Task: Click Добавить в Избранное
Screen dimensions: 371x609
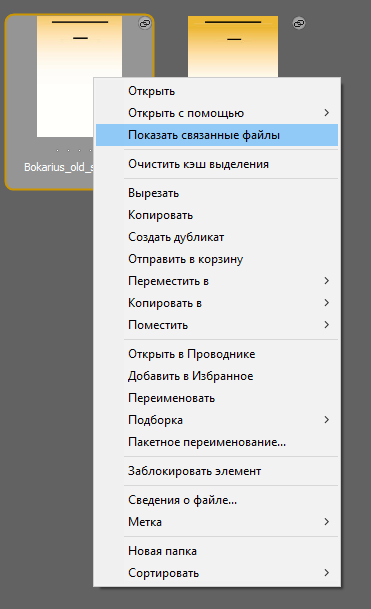Action: tap(217, 376)
